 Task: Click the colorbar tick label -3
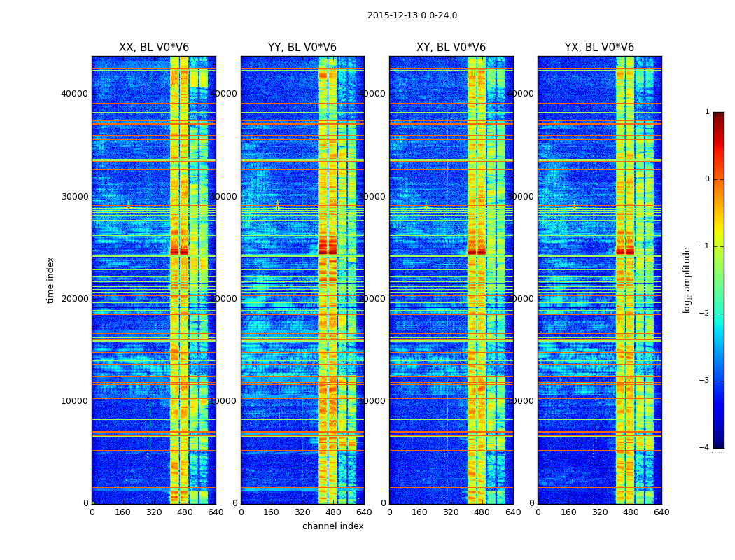[x=705, y=381]
